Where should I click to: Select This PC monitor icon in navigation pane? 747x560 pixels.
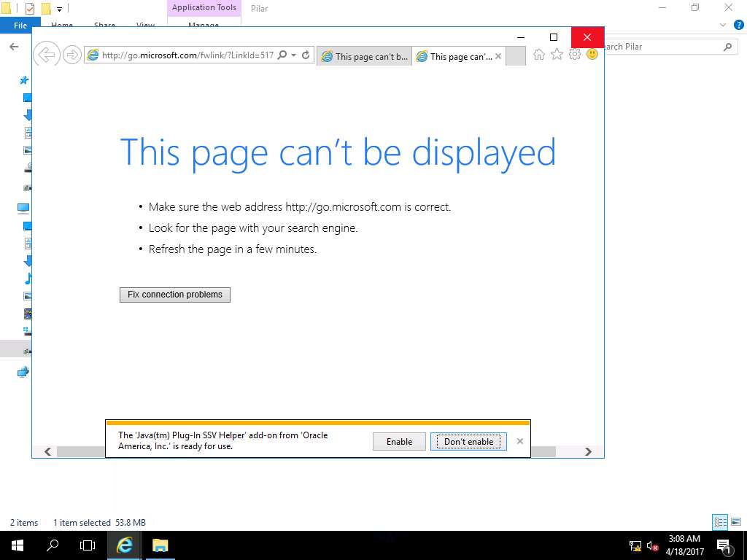(23, 208)
